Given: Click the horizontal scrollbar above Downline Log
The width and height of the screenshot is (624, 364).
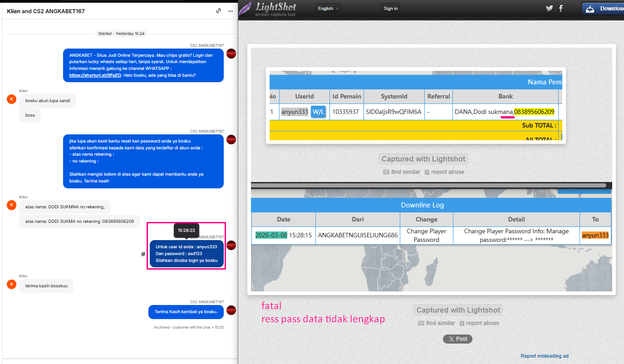Looking at the screenshot, I should pos(429,185).
